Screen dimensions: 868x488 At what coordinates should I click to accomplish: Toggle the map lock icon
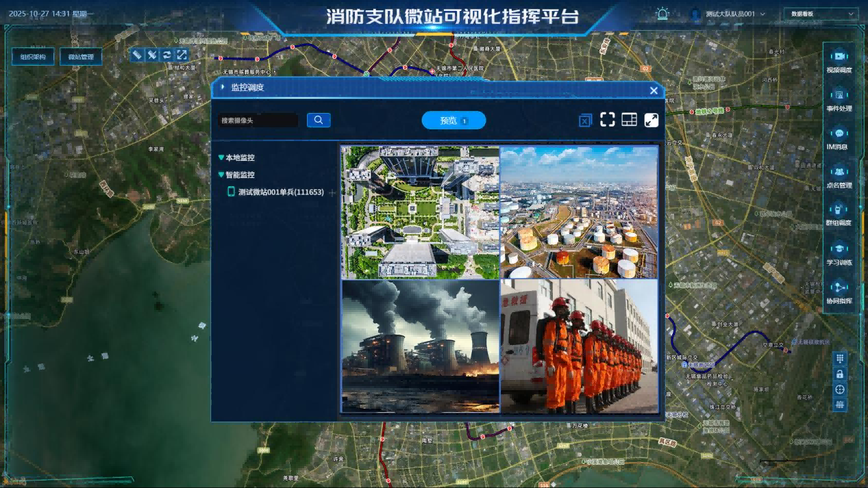[x=840, y=374]
